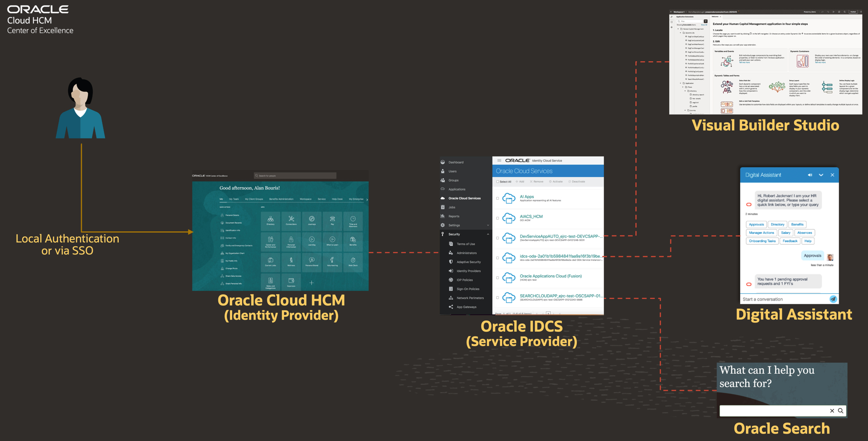Check the Select All checkbox in IDCS
The width and height of the screenshot is (868, 441).
click(x=498, y=182)
